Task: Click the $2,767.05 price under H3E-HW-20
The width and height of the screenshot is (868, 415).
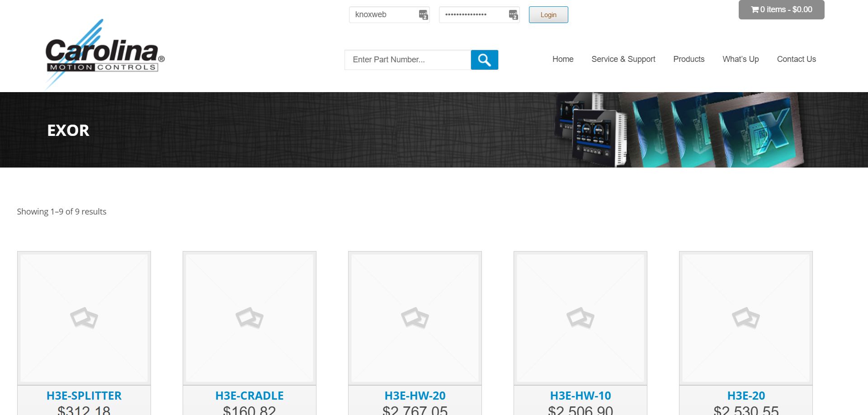Action: coord(415,410)
